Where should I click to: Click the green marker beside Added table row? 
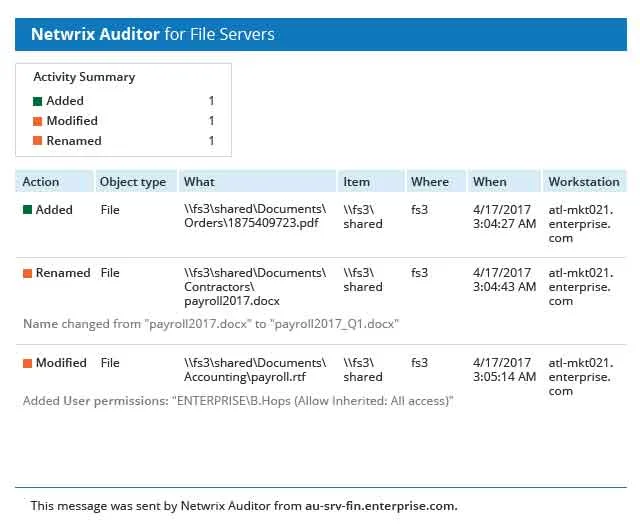pyautogui.click(x=27, y=210)
